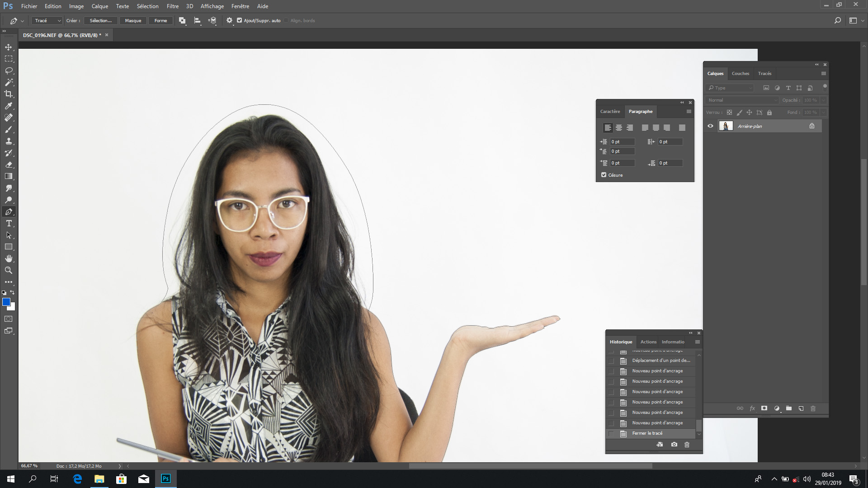
Task: Activate the Crop tool
Action: 8,94
